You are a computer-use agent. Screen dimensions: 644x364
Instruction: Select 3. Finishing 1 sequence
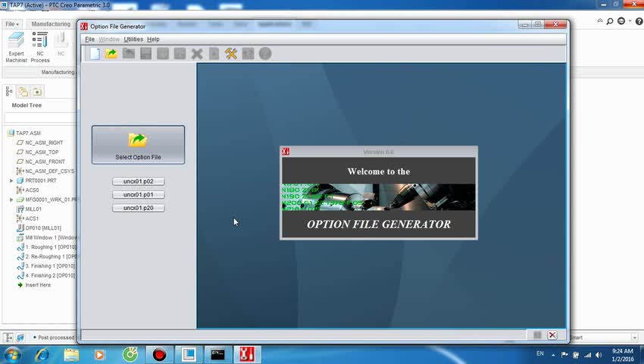click(46, 265)
